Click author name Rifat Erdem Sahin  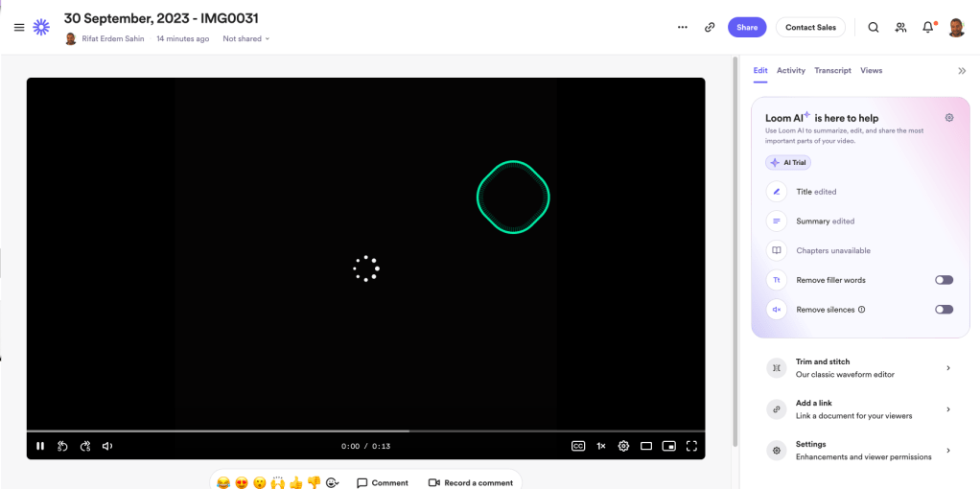point(112,38)
